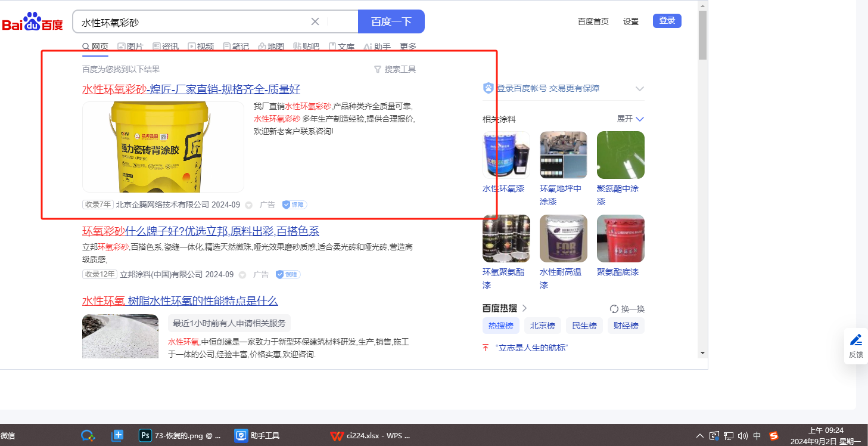
Task: Expand the 更多 tab menu
Action: click(408, 47)
